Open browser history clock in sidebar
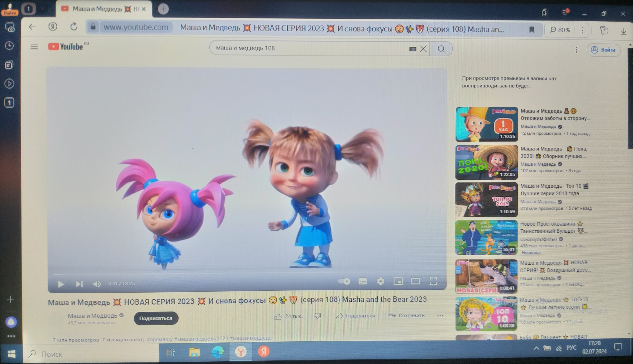633x364 pixels. pos(9,46)
